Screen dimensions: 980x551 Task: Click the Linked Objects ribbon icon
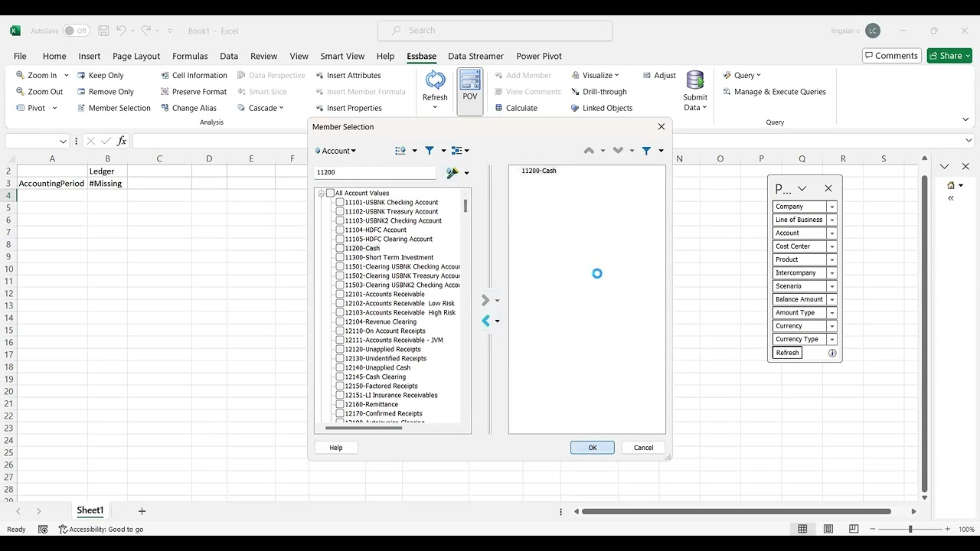click(x=575, y=108)
